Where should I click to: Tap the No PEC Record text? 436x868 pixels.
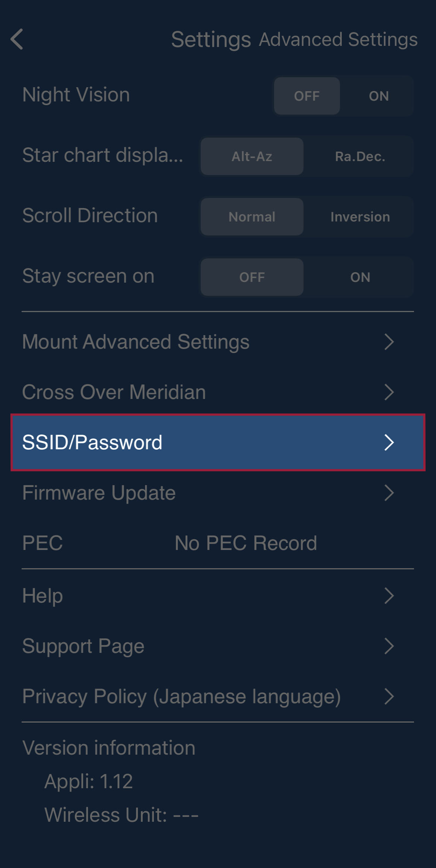(x=246, y=543)
